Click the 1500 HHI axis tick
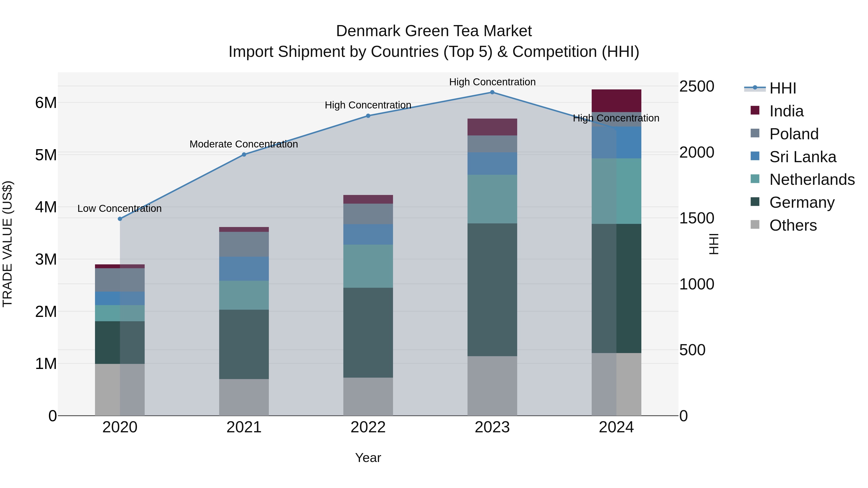 point(697,218)
